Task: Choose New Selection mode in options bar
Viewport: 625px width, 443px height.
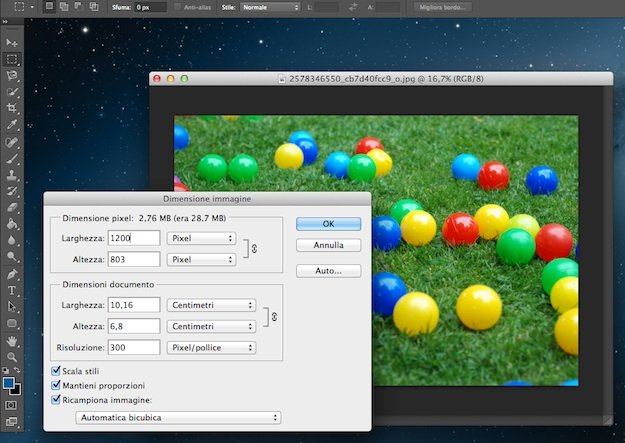Action: (x=49, y=6)
